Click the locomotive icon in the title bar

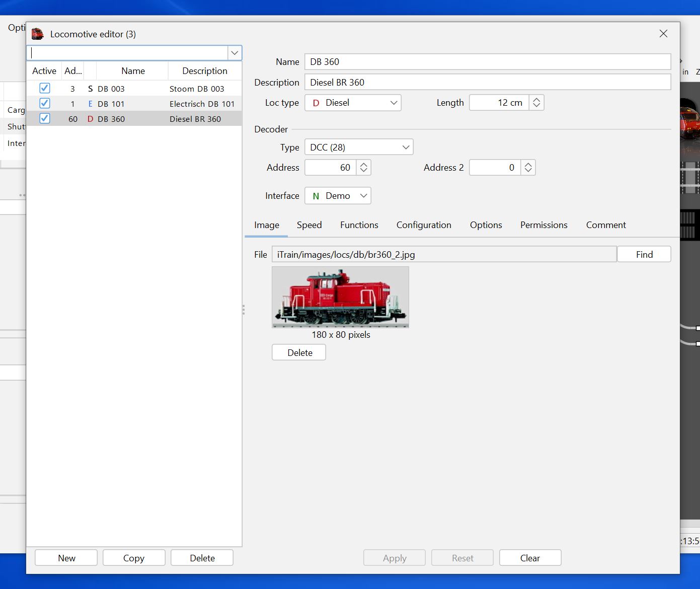point(37,33)
